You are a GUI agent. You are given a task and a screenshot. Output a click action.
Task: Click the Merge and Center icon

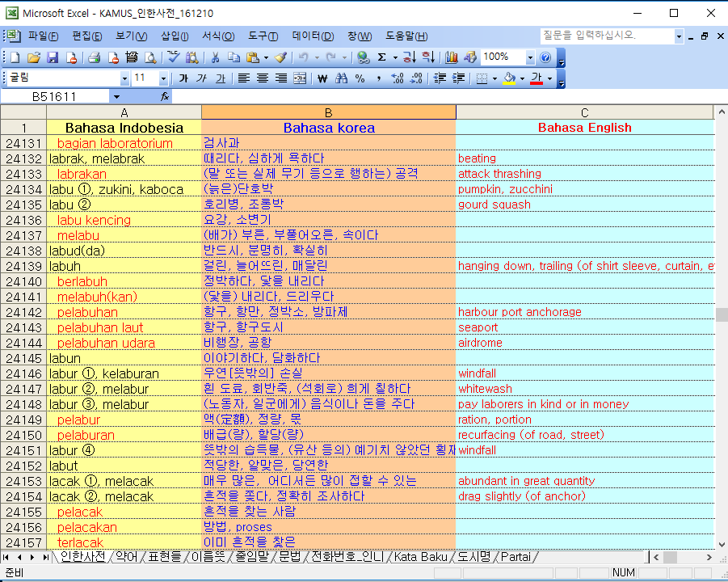point(300,78)
